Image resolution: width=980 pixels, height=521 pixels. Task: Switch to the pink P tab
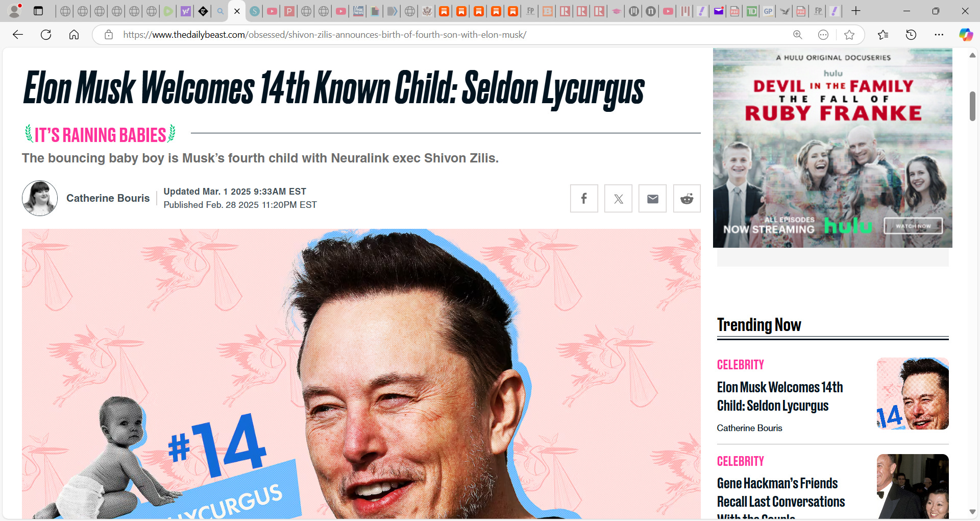(289, 11)
